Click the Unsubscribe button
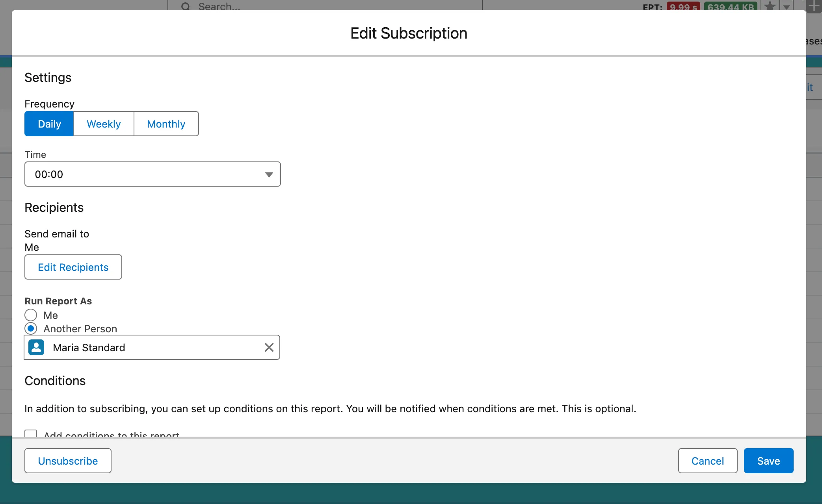The width and height of the screenshot is (822, 504). point(68,461)
